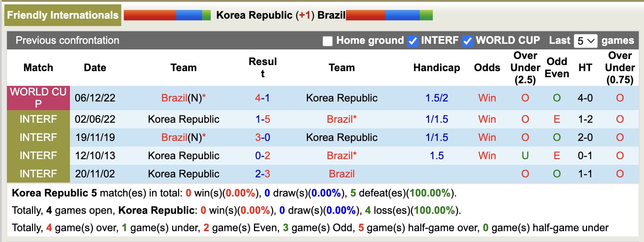
Task: Click the Friendly Internationals league label
Action: point(63,15)
